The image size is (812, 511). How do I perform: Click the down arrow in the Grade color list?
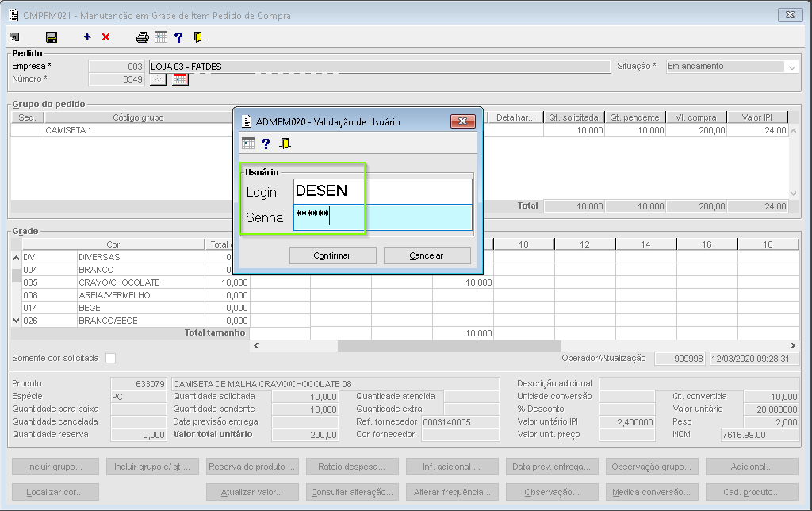[x=16, y=321]
